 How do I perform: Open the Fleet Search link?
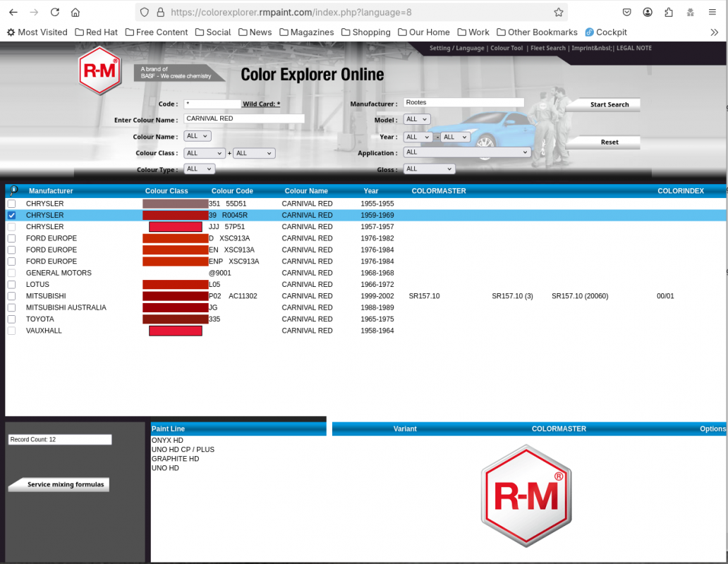pyautogui.click(x=548, y=48)
